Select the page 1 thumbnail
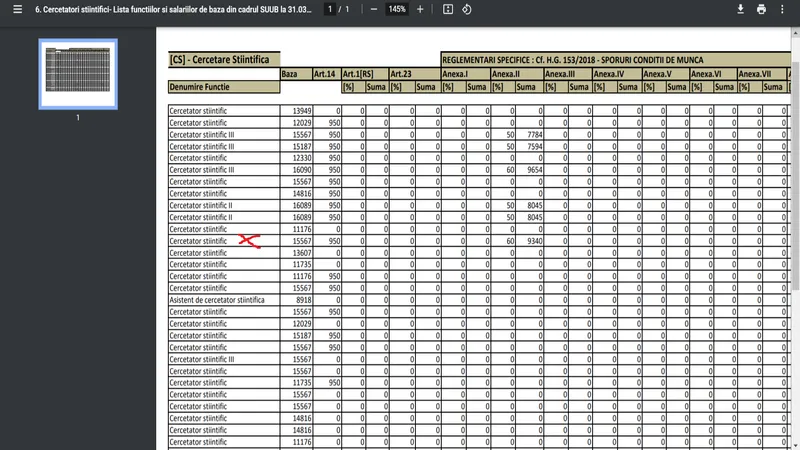This screenshot has width=800, height=450. pyautogui.click(x=78, y=74)
